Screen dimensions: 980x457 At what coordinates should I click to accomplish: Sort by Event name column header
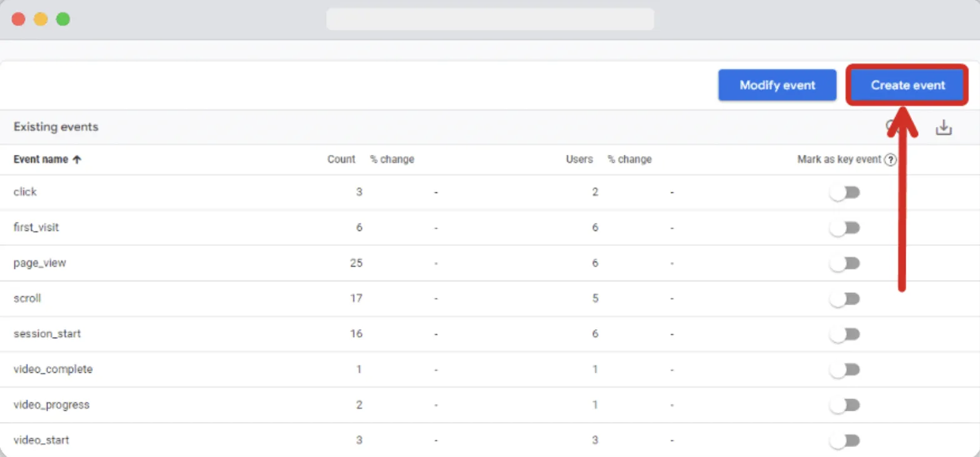47,159
